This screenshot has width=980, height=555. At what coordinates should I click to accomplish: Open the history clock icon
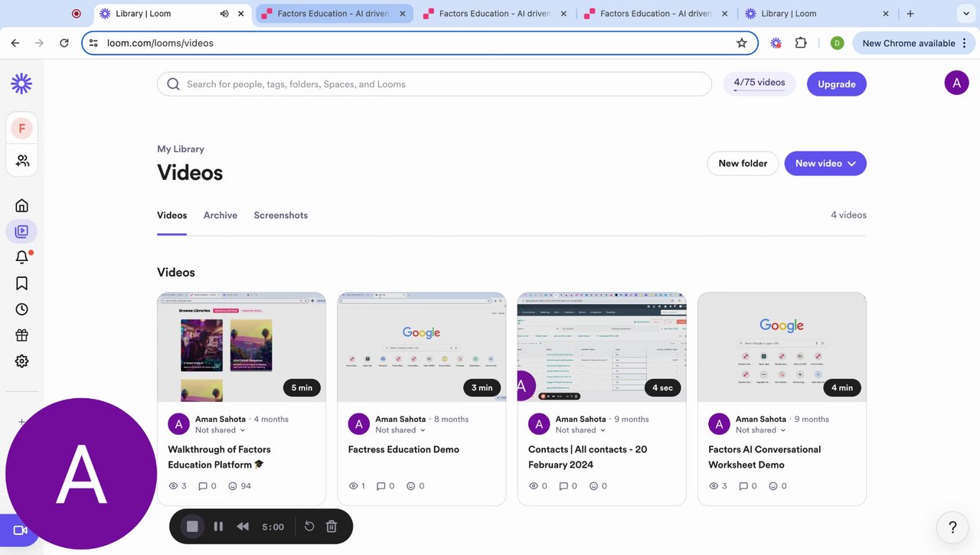point(21,309)
